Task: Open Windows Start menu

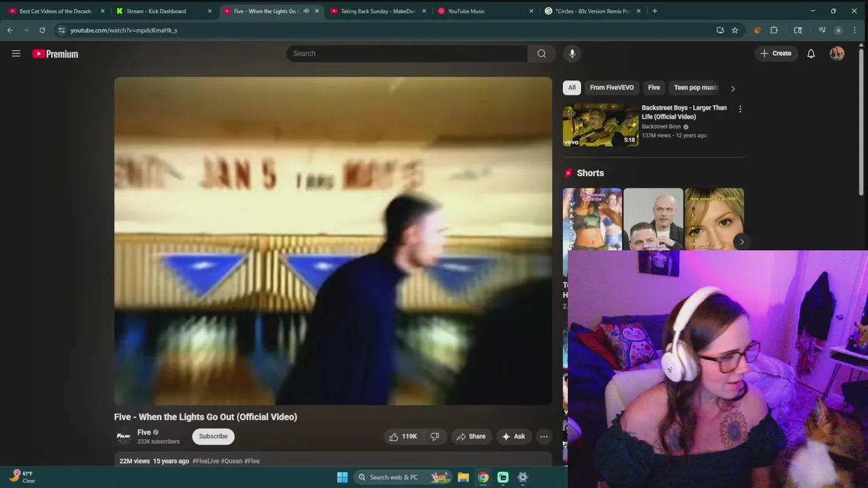Action: 342,477
